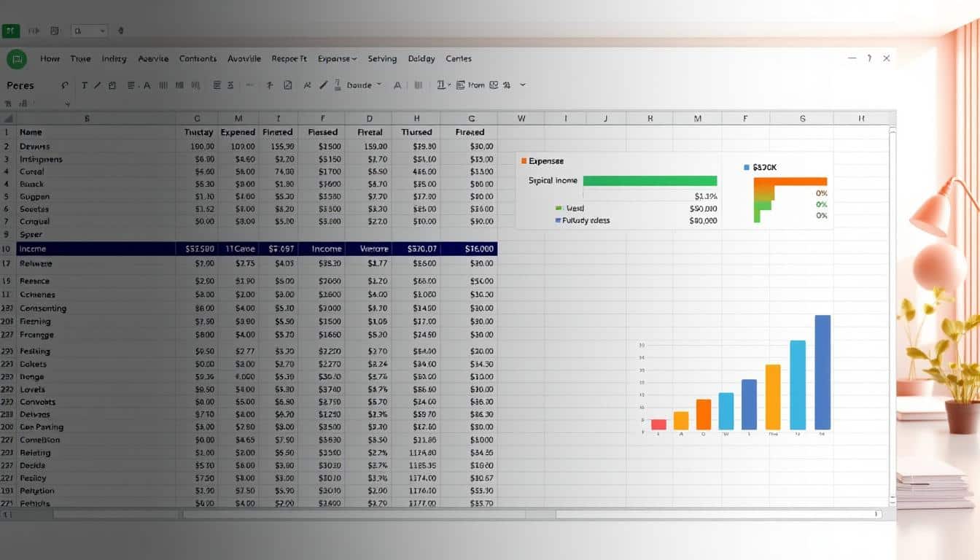Select column W header

click(x=521, y=118)
